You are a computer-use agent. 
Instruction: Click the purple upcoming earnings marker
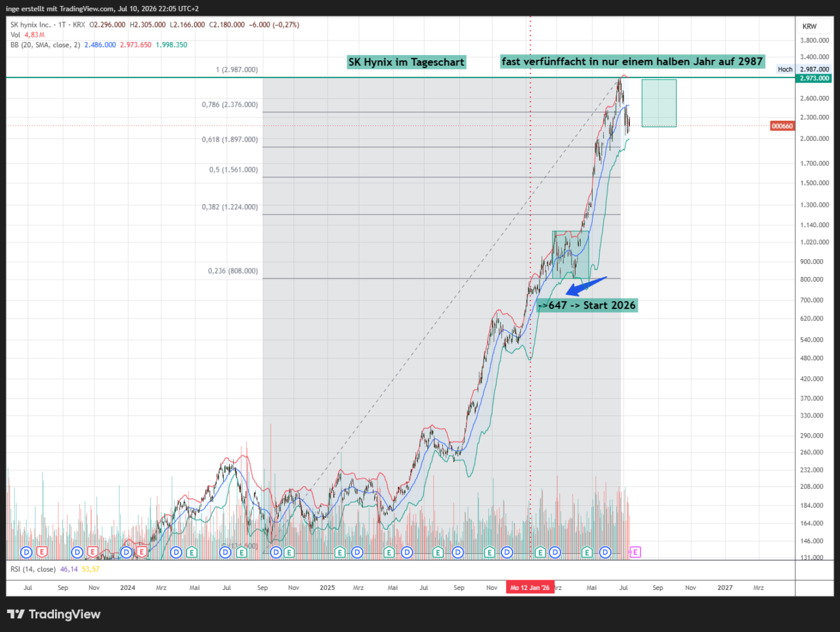click(635, 552)
